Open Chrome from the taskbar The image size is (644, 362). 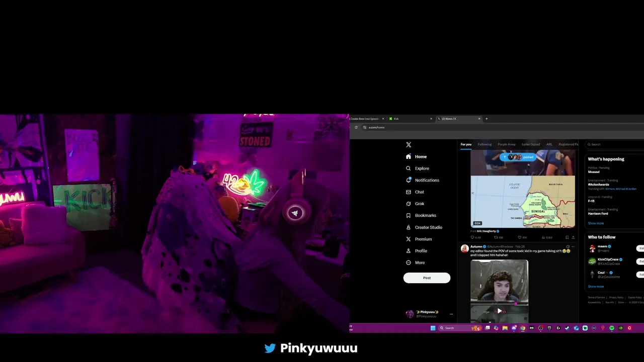click(x=523, y=328)
